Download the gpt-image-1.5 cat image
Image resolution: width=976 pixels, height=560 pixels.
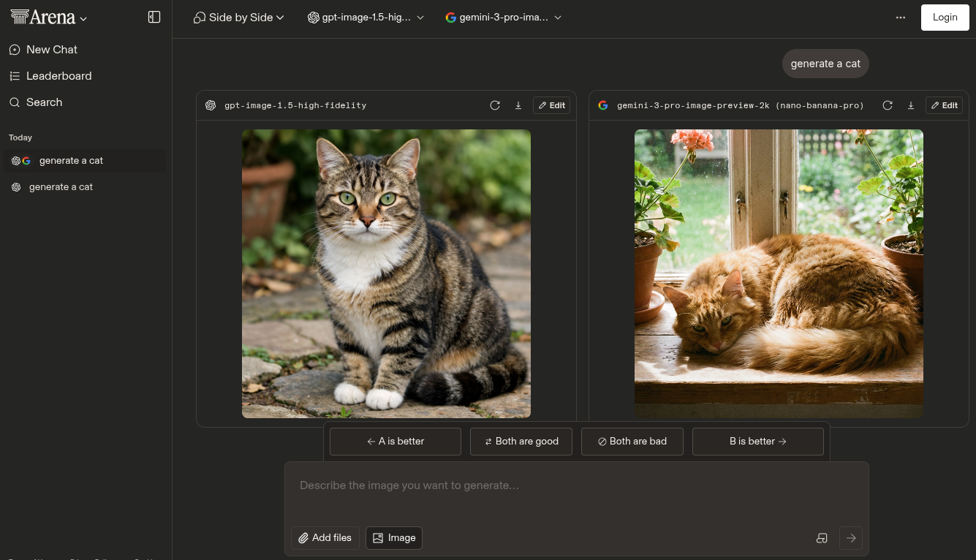[518, 105]
